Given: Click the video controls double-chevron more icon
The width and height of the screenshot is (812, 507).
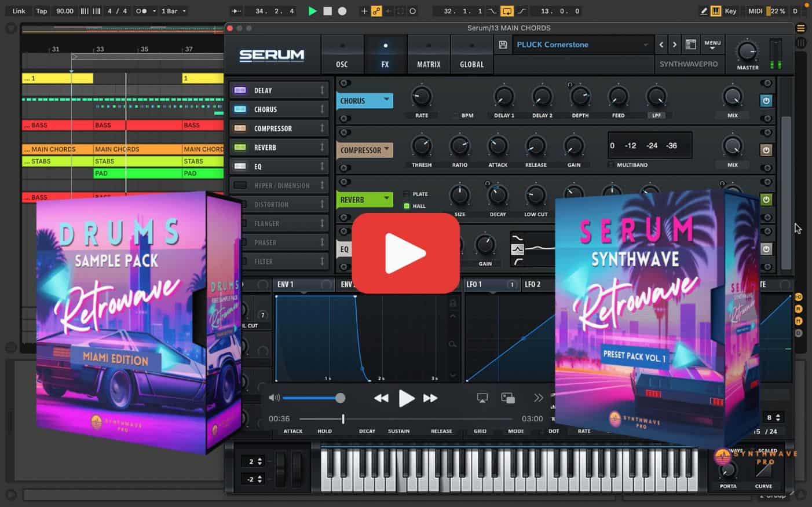Looking at the screenshot, I should (539, 398).
